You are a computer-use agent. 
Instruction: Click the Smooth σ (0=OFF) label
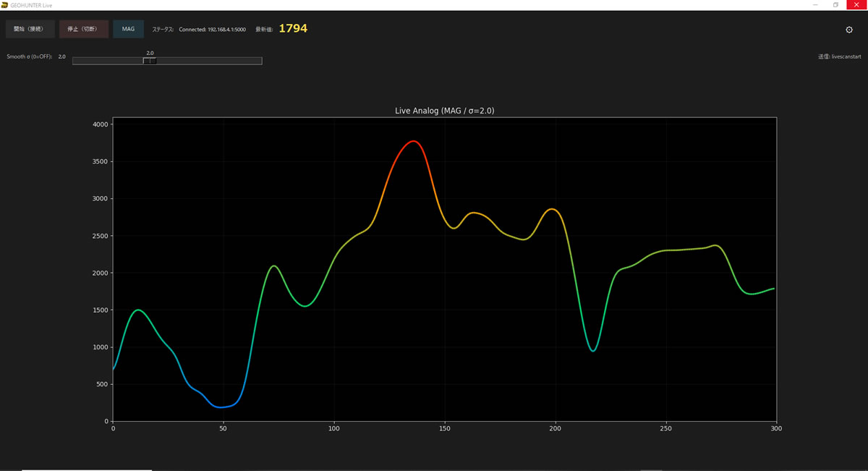point(30,56)
